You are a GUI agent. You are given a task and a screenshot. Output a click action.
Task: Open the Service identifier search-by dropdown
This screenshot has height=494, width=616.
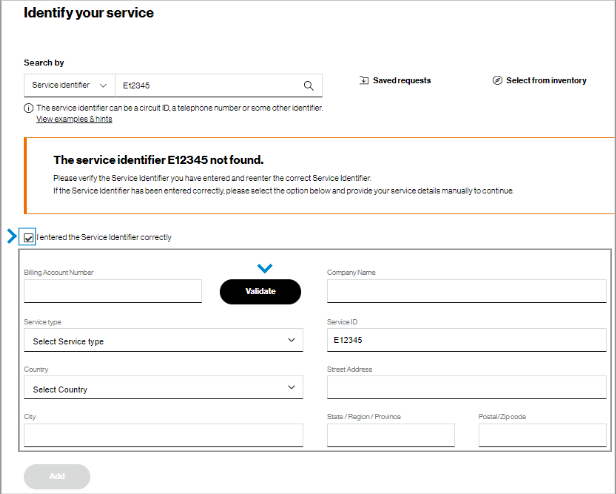69,86
